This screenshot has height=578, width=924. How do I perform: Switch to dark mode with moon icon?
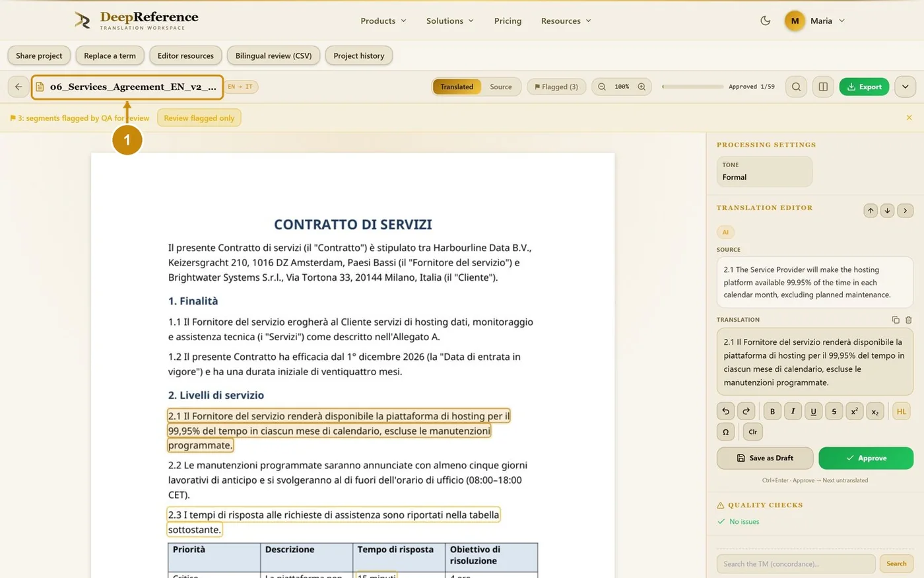point(766,20)
